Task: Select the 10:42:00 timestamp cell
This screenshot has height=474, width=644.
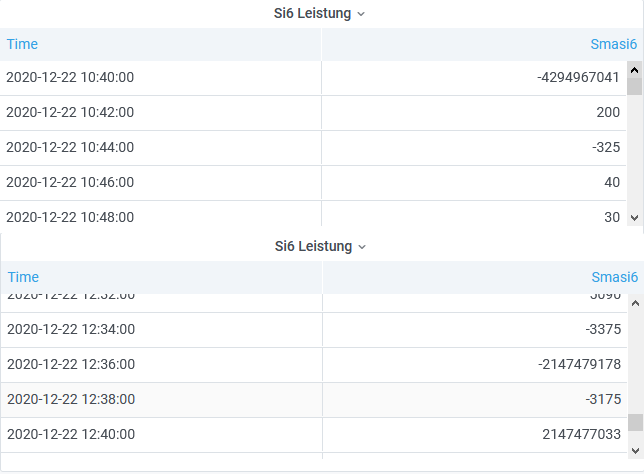Action: [70, 113]
